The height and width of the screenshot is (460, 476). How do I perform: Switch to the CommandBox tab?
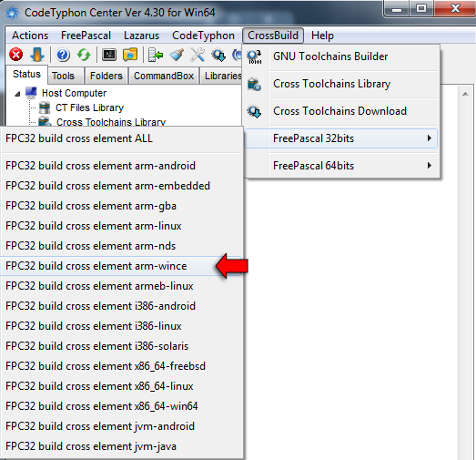click(x=164, y=76)
